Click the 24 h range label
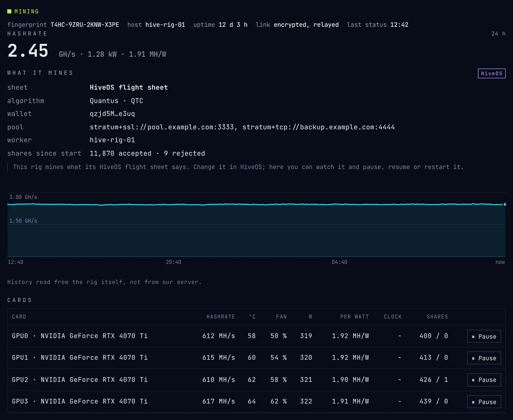This screenshot has width=513, height=420. [x=498, y=34]
